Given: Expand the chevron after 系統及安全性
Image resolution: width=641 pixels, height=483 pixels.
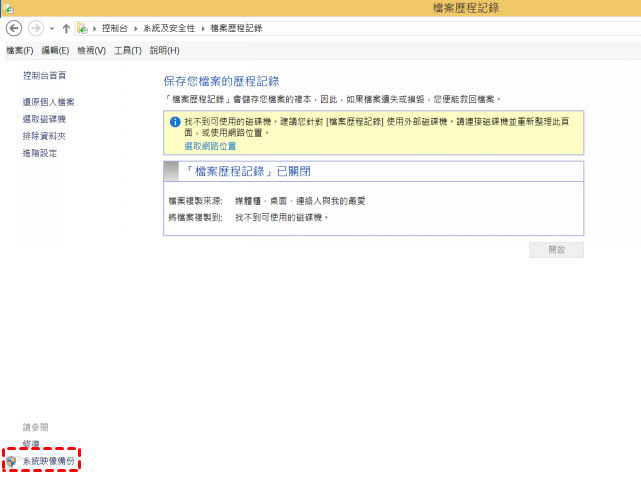Looking at the screenshot, I should [203, 29].
